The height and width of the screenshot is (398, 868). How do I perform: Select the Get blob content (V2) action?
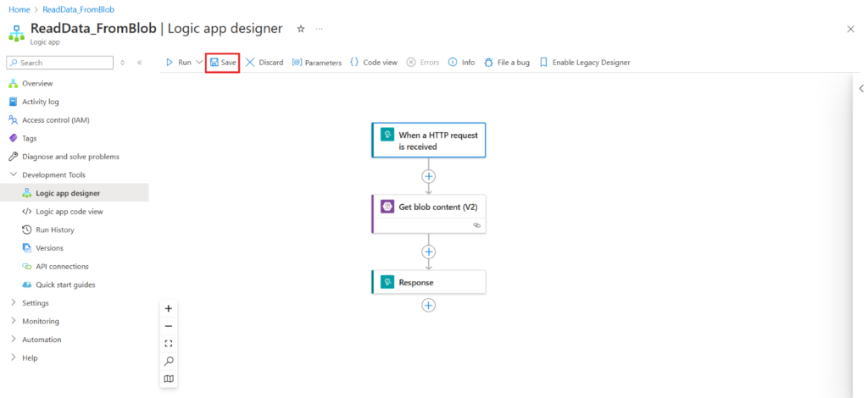click(x=428, y=213)
